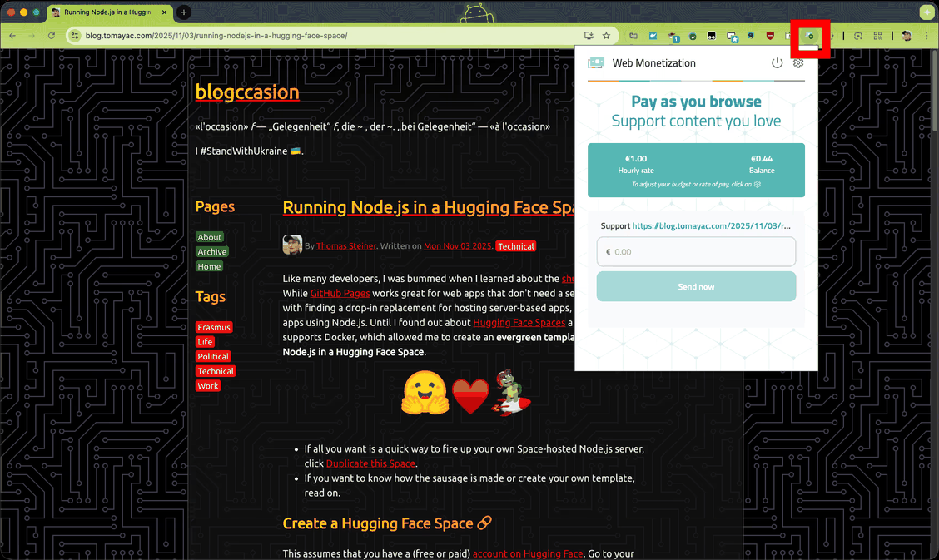Open the red uBlock shield extension
939x560 pixels.
click(771, 36)
